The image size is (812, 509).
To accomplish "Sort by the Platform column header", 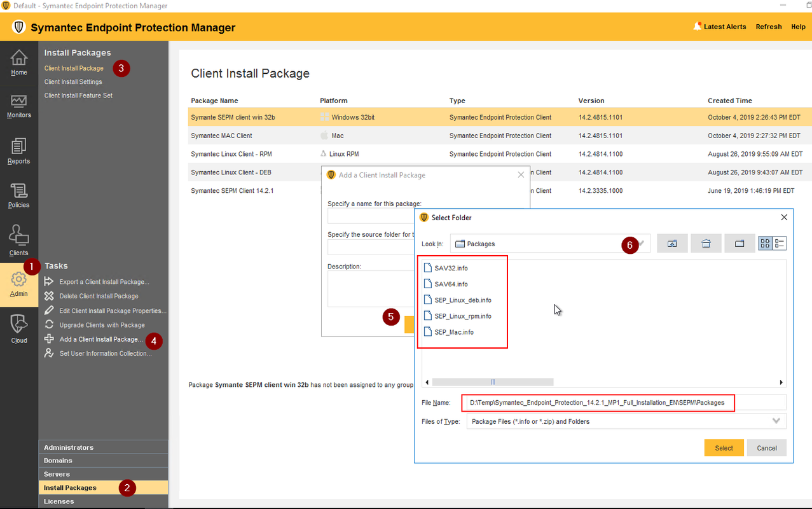I will click(x=334, y=101).
